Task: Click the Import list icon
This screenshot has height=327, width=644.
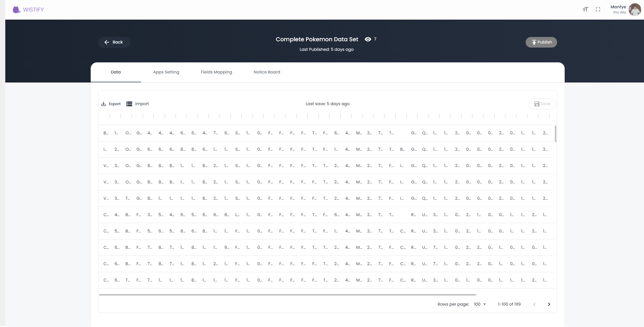Action: click(129, 104)
